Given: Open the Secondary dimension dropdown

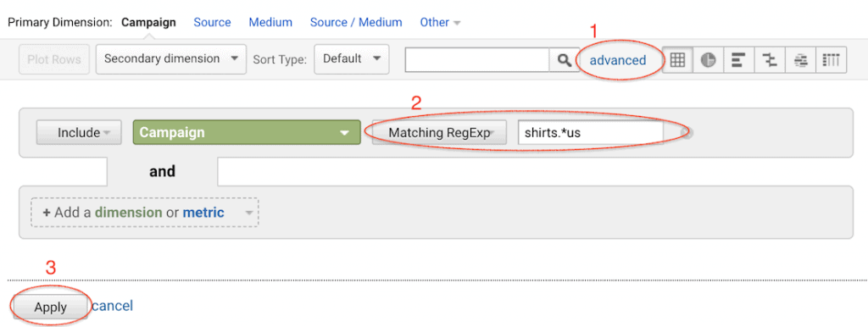Looking at the screenshot, I should pos(170,58).
